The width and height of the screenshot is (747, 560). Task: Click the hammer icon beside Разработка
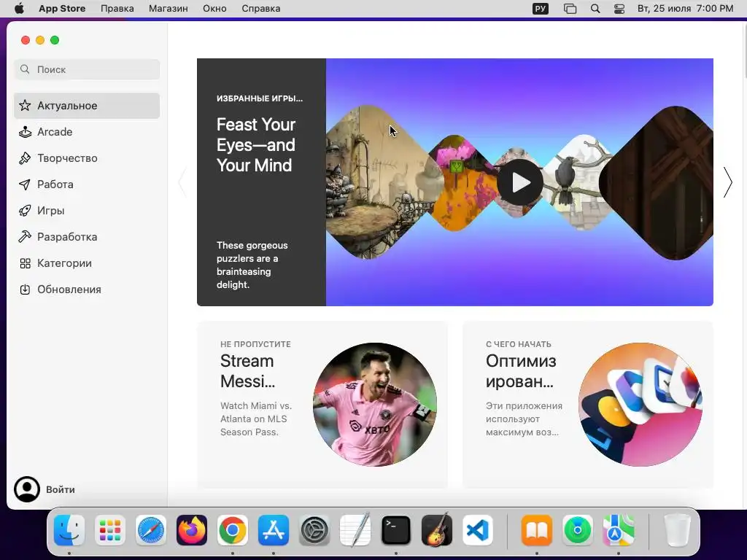(25, 237)
